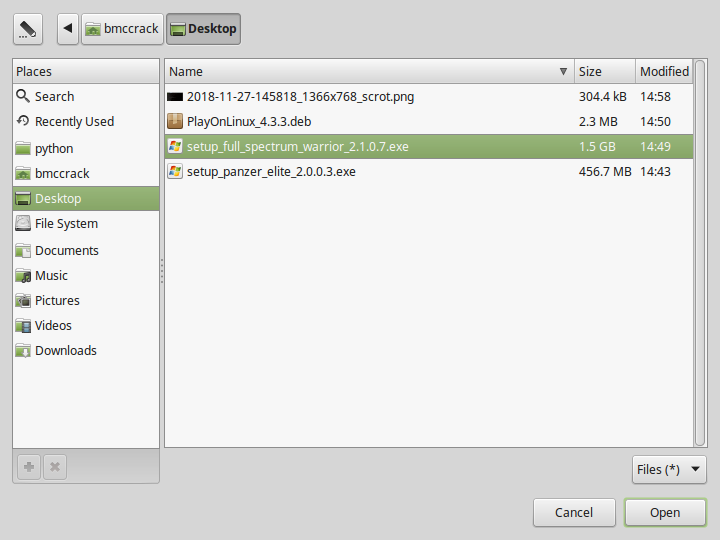Image resolution: width=720 pixels, height=540 pixels.
Task: Select setup_panzer_elite_2.0.0.3.exe file
Action: coord(429,171)
